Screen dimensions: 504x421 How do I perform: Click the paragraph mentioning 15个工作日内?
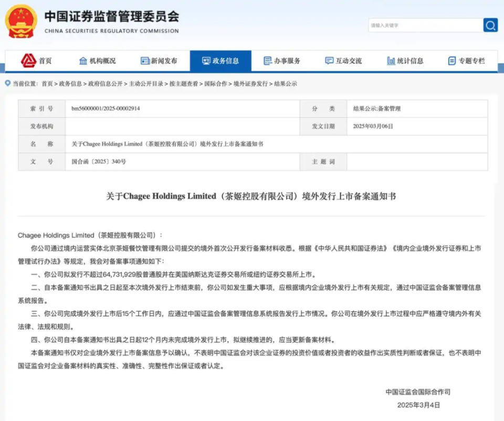[249, 320]
